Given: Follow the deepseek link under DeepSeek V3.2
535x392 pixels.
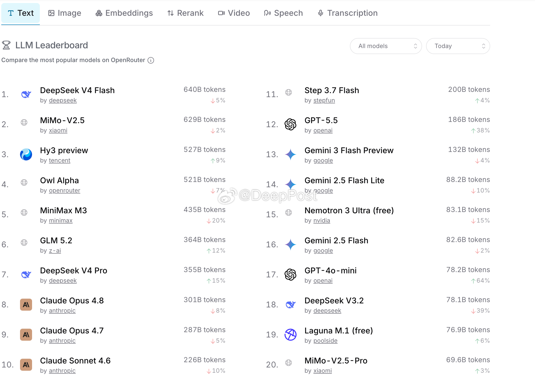Looking at the screenshot, I should pyautogui.click(x=327, y=311).
